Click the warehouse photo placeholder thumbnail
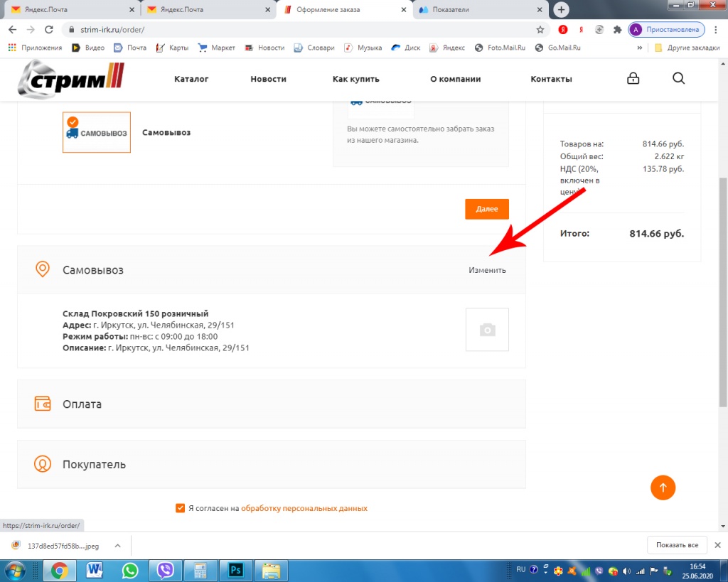 487,330
